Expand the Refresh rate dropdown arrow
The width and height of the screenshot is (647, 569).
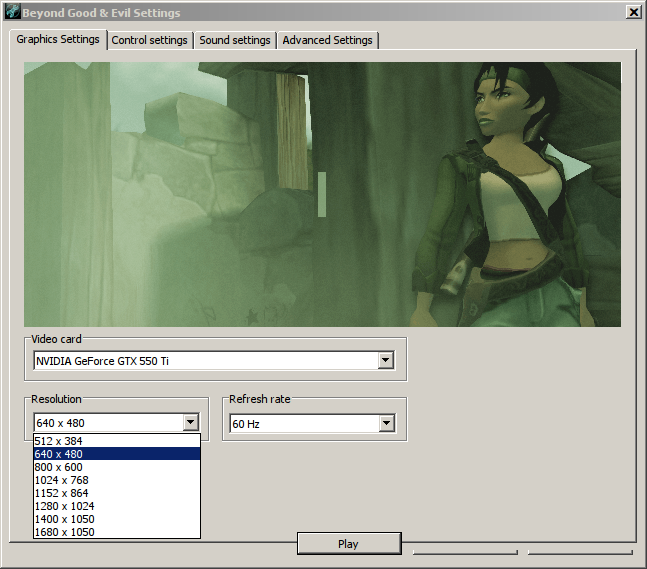point(386,423)
